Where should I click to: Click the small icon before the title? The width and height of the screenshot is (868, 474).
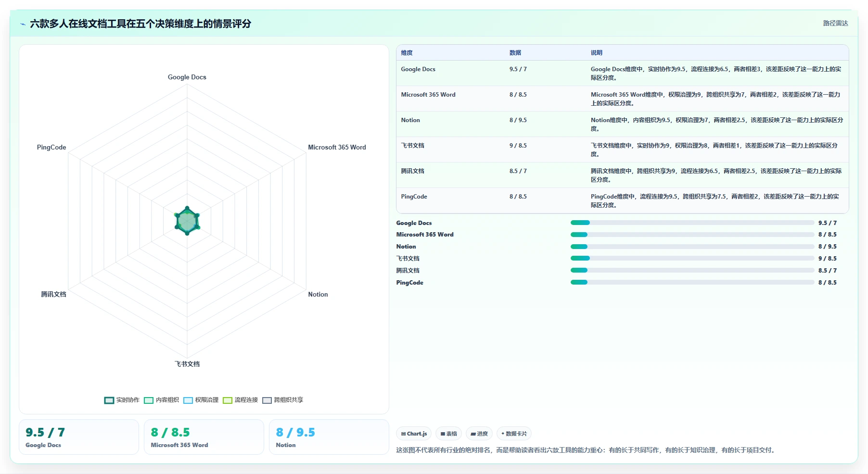point(23,24)
